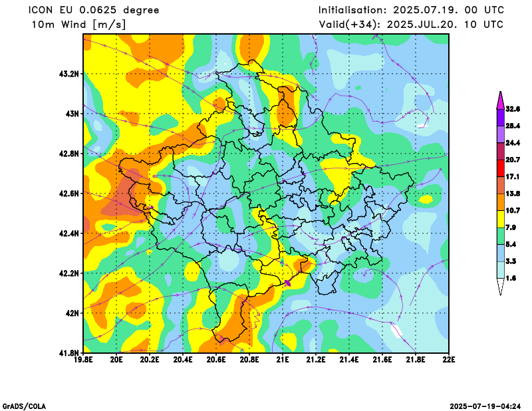
Task: Click legend value 13.8
Action: point(513,194)
